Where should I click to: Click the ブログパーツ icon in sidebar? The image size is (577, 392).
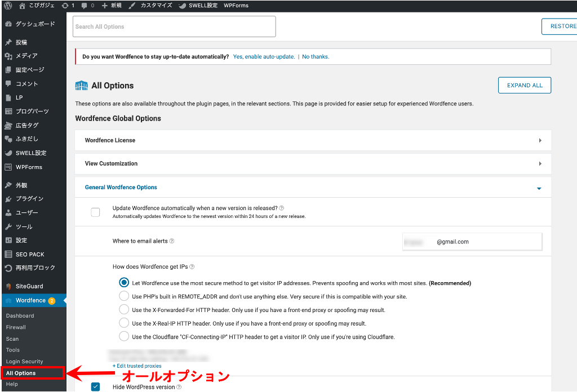point(8,111)
